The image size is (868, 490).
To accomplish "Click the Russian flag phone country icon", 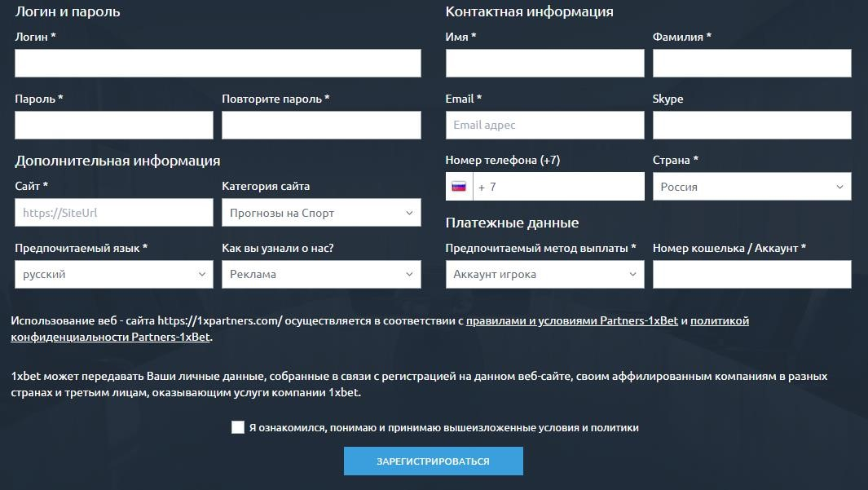I will [459, 187].
